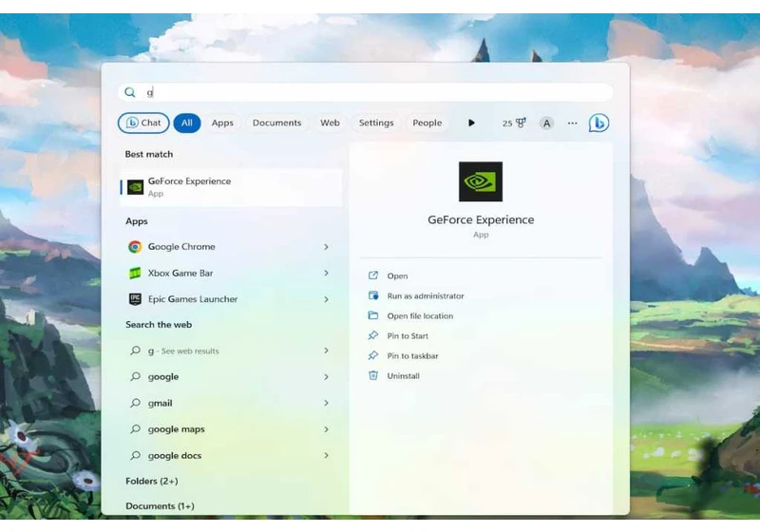Expand the 'google' suggestion chevron

pyautogui.click(x=326, y=377)
